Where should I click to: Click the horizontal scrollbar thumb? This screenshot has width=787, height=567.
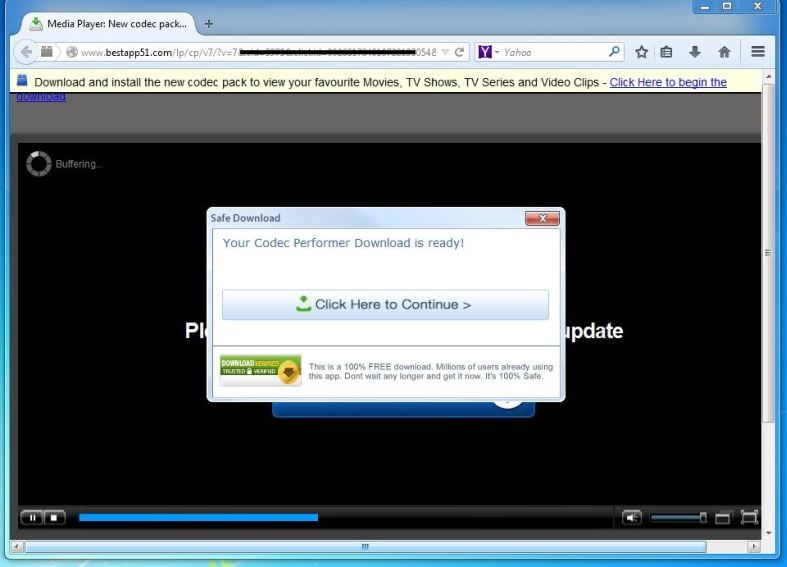click(x=365, y=546)
